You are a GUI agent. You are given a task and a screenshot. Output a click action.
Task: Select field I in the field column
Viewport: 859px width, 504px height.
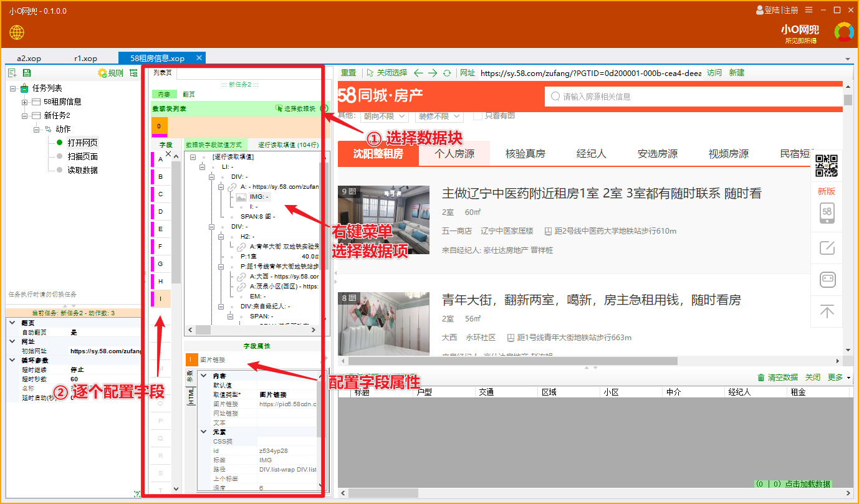[x=160, y=299]
